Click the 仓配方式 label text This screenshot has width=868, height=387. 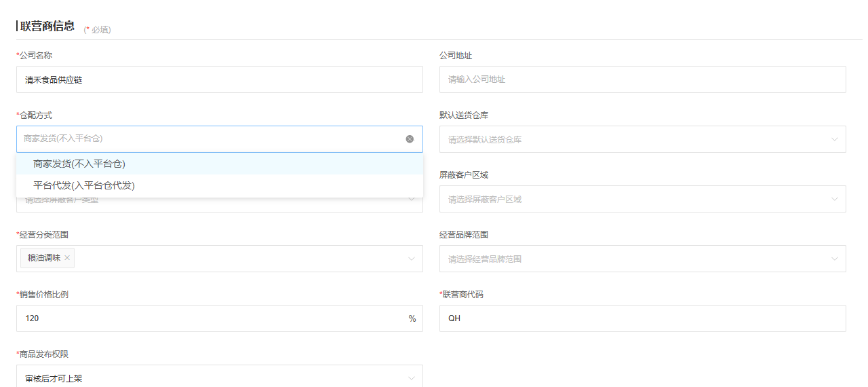coord(34,115)
